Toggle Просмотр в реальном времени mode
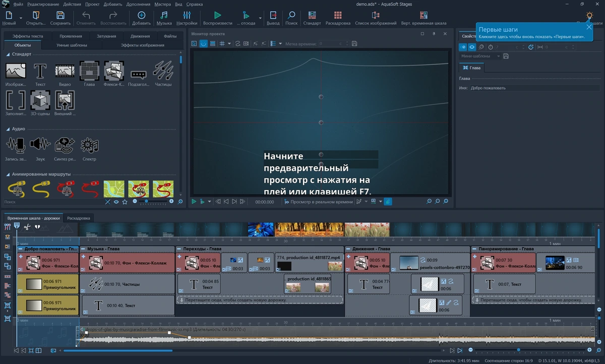This screenshot has height=364, width=605. 319,202
